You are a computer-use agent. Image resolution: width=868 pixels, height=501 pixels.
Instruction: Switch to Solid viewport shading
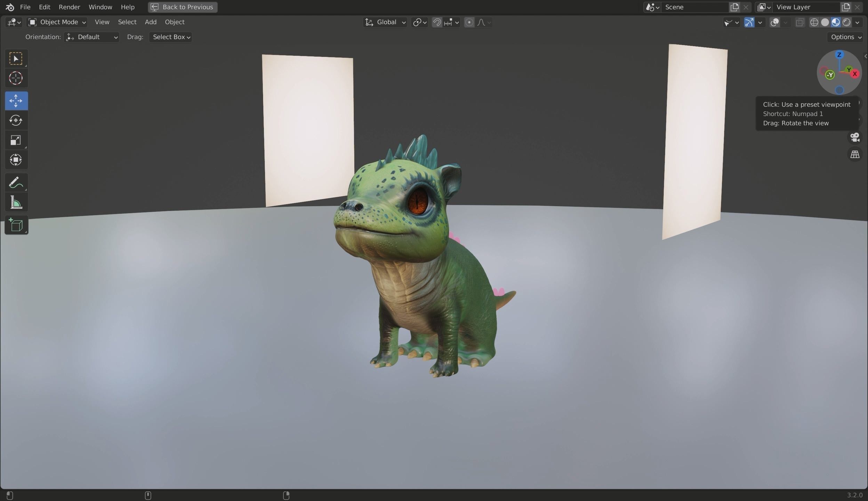pos(825,22)
